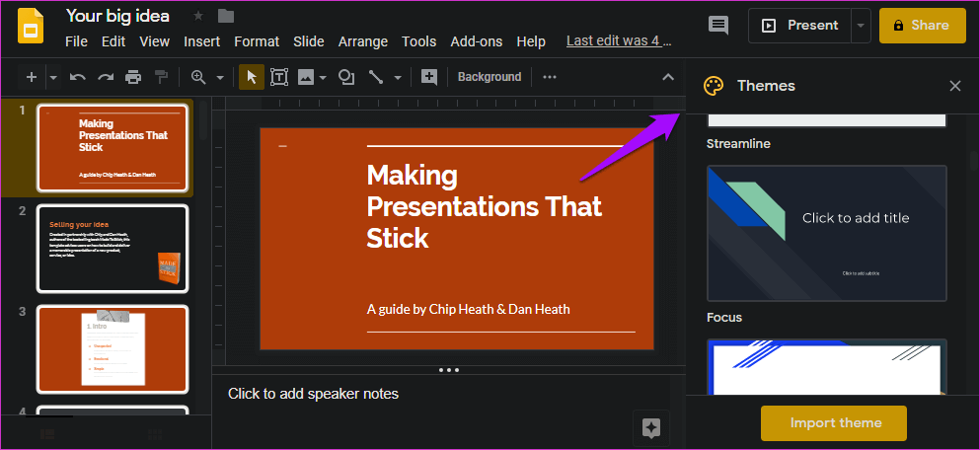Image resolution: width=980 pixels, height=450 pixels.
Task: Select slide 1 thumbnail in filmstrip
Action: (113, 147)
